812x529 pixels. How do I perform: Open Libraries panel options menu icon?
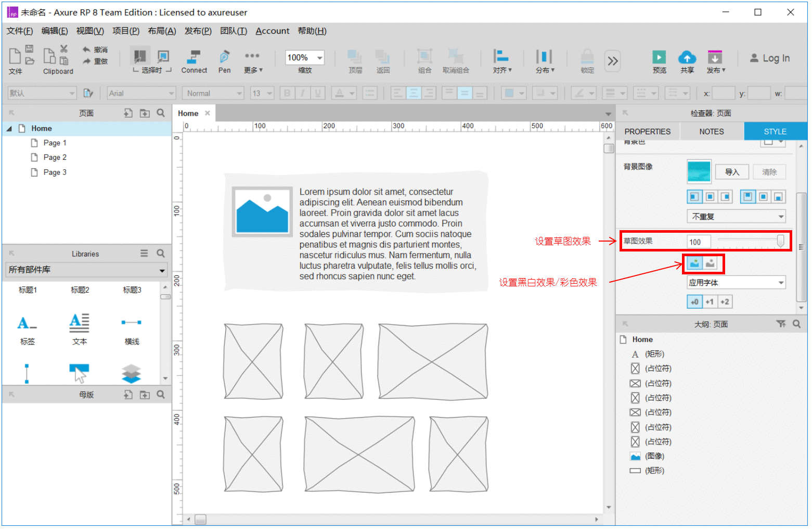point(144,253)
